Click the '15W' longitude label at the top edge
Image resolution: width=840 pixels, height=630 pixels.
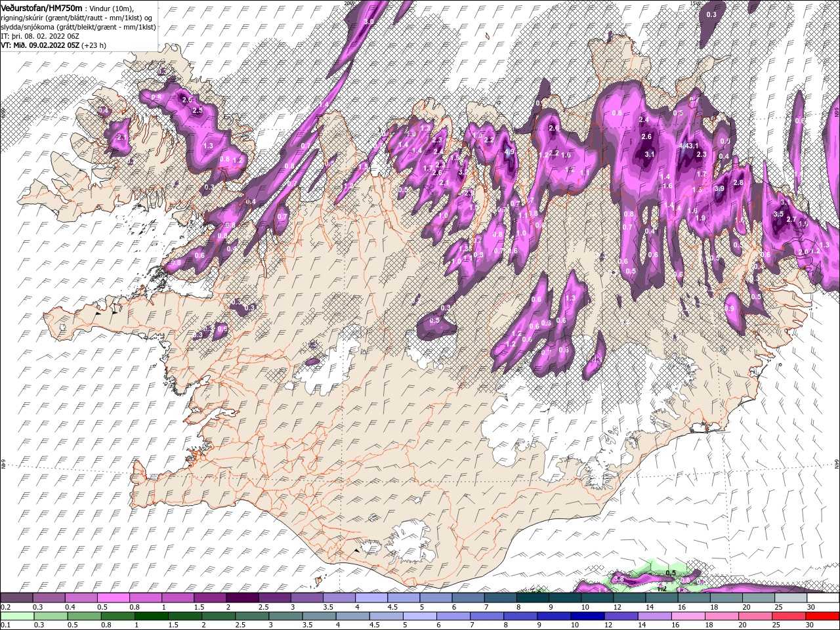pos(695,3)
